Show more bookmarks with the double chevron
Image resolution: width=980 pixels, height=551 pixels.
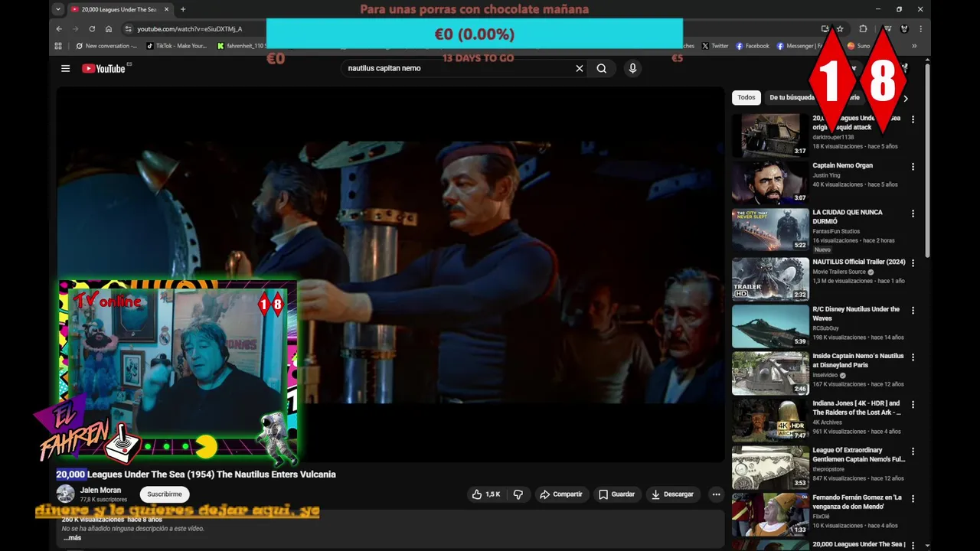point(914,46)
